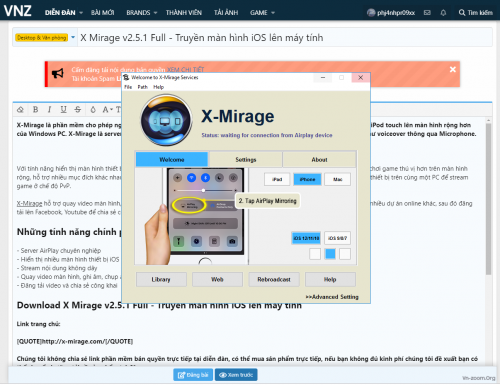The image size is (500, 385).
Task: Click the 'Server AirPlay chuyên nghiệp' line
Action: coord(59,250)
